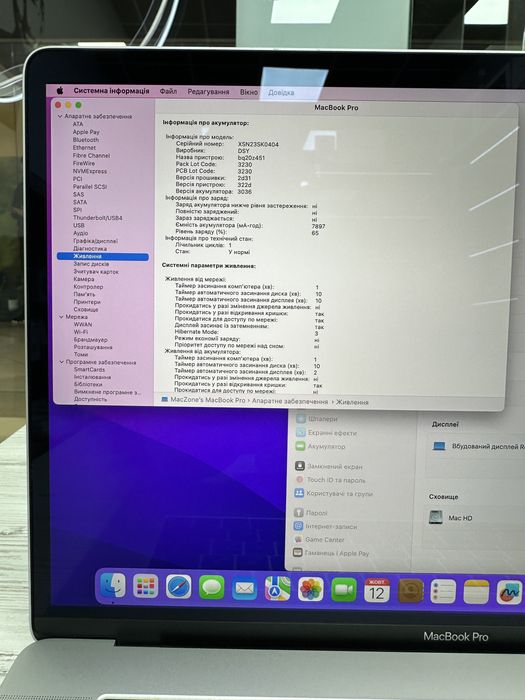Screen dimensions: 525x700
Task: Select NVMExpress in the sidebar
Action: pos(90,171)
